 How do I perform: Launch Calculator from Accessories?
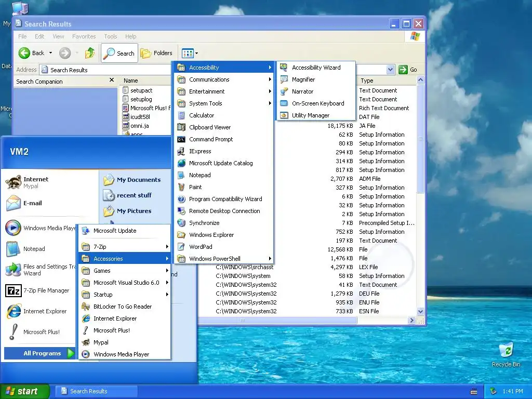pos(224,115)
